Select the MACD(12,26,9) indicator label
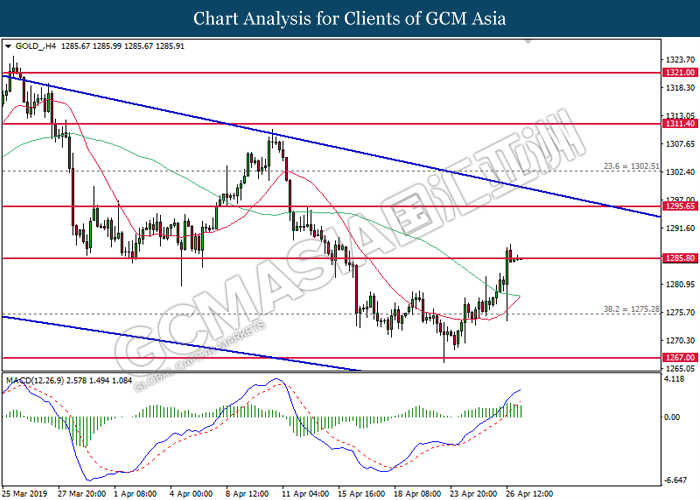The height and width of the screenshot is (500, 700). point(35,381)
